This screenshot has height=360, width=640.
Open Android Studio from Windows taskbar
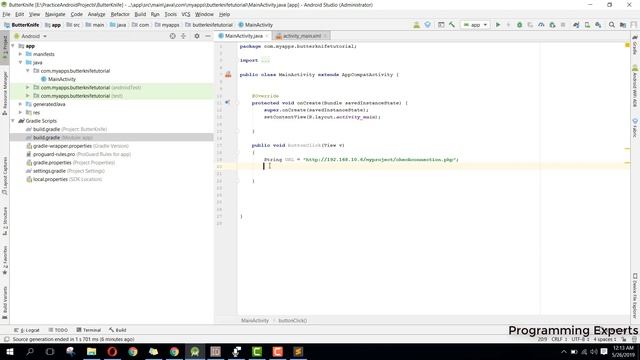tap(195, 351)
